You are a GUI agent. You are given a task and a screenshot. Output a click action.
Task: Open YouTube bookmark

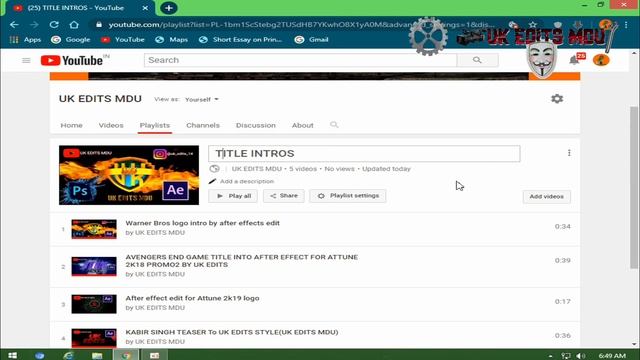pos(122,40)
